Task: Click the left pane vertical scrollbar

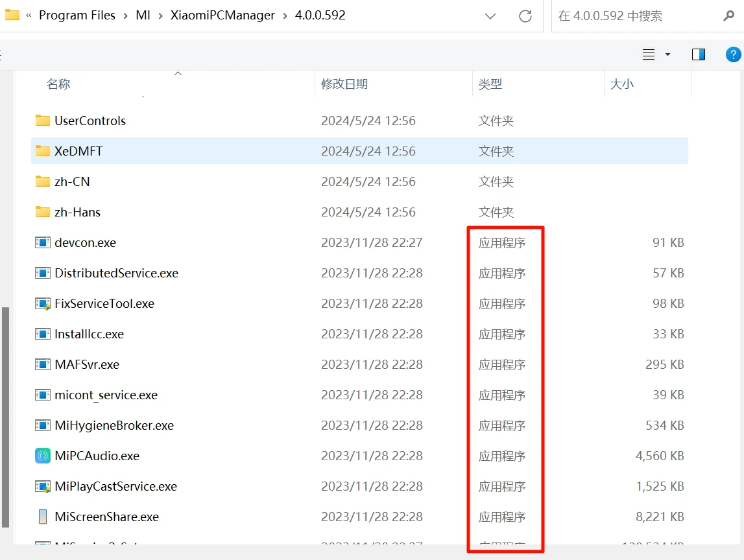Action: [x=6, y=417]
